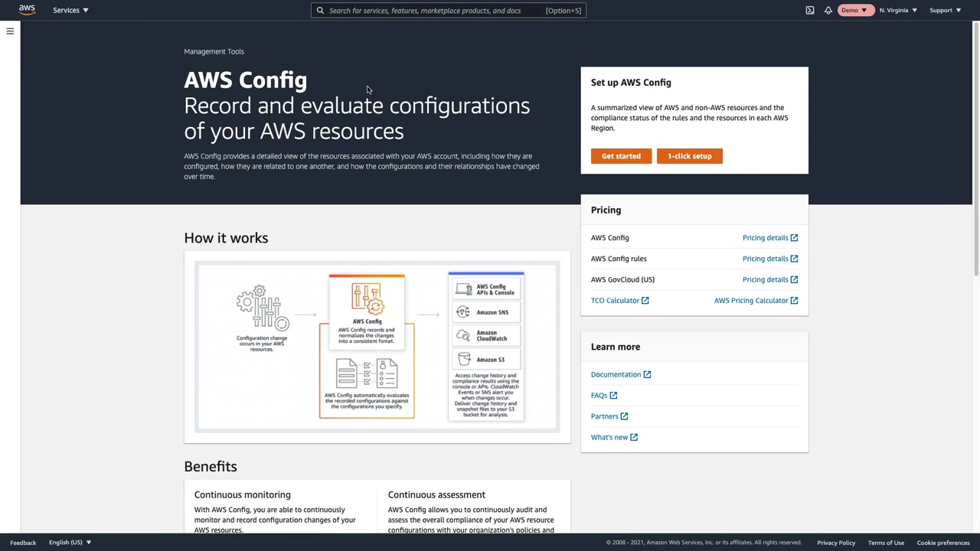Image resolution: width=980 pixels, height=551 pixels.
Task: Click external link icon beside TCO Calculator
Action: click(x=645, y=301)
